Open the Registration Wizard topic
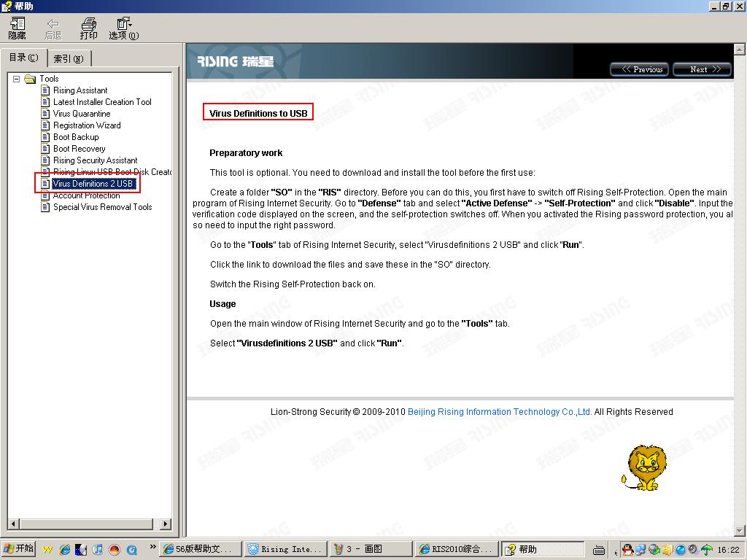Viewport: 747px width, 560px height. point(87,125)
